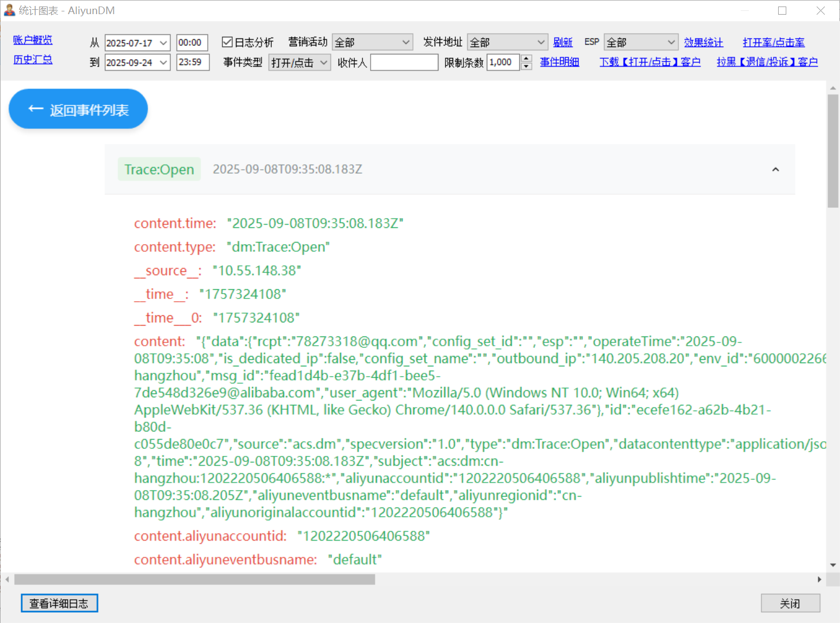
Task: Toggle the 日志分析 checkbox
Action: [227, 42]
